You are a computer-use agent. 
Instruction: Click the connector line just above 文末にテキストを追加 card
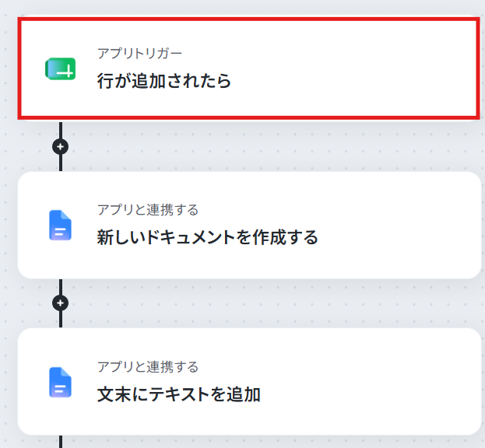(x=61, y=319)
